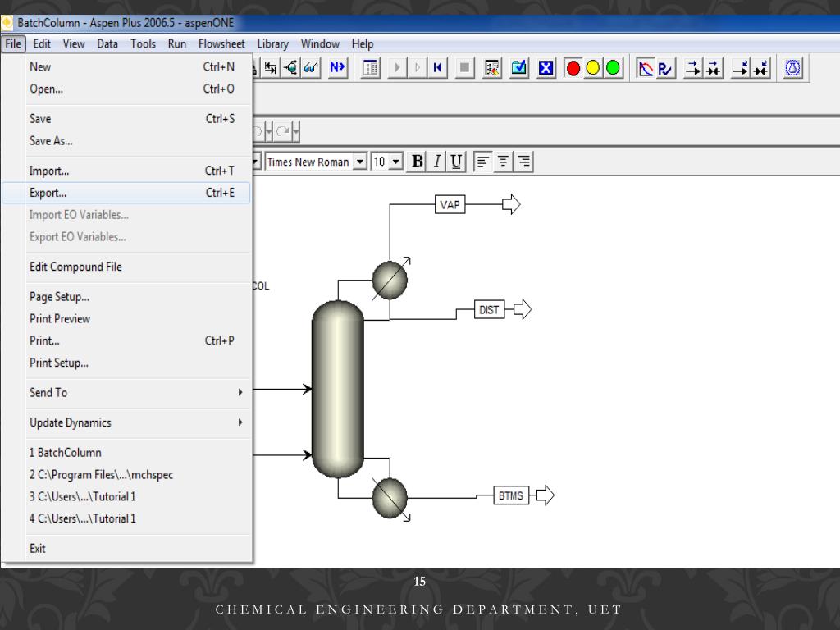Choose Open... from the File menu

[126, 89]
